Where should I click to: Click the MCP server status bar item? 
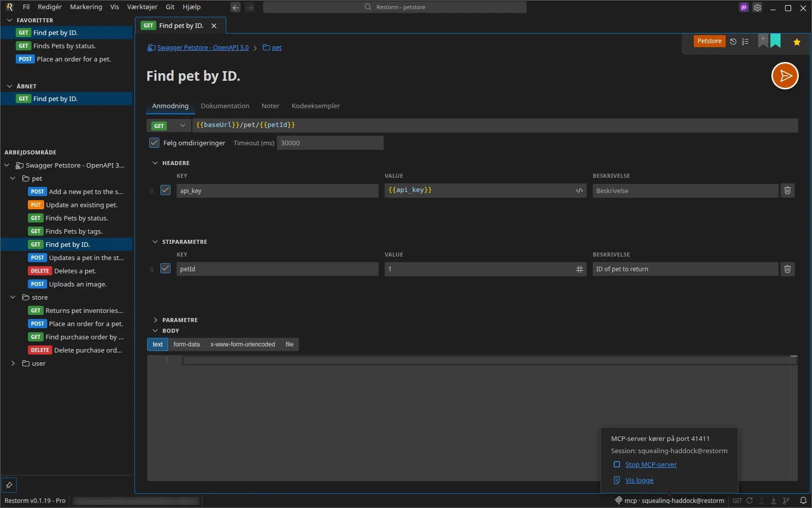(669, 500)
